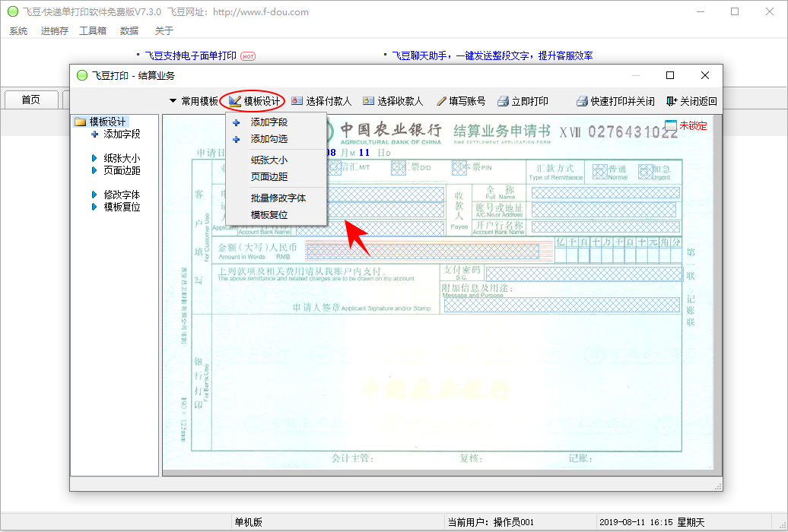Click the green 飞豆打印 window logo
788x532 pixels.
tap(82, 75)
